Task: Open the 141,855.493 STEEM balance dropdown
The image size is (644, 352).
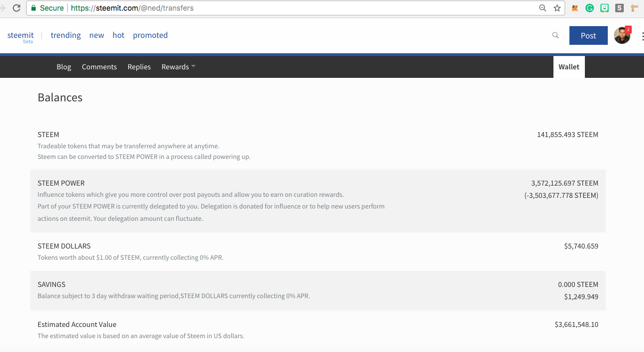Action: pos(567,135)
